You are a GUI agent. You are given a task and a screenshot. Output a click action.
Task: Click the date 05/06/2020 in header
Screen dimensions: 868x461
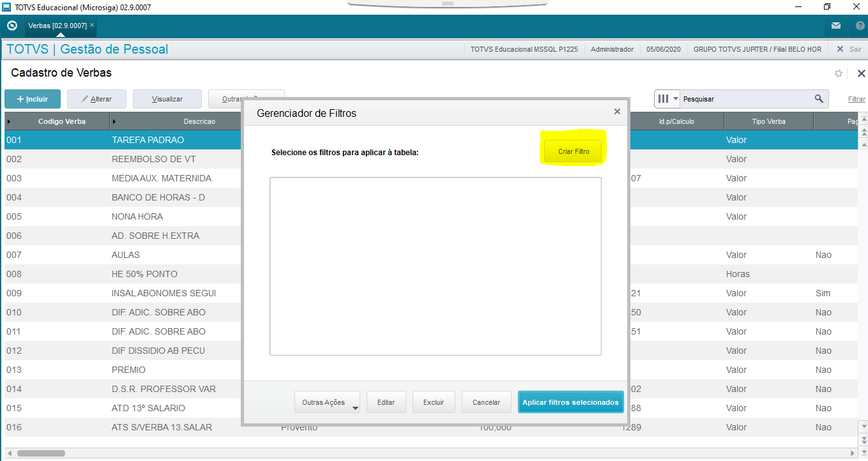[x=664, y=49]
